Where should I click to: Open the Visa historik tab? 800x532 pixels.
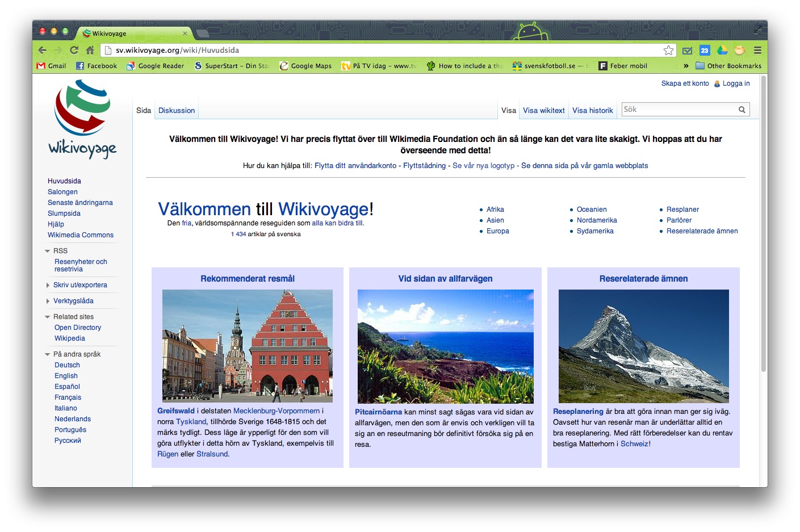point(592,110)
